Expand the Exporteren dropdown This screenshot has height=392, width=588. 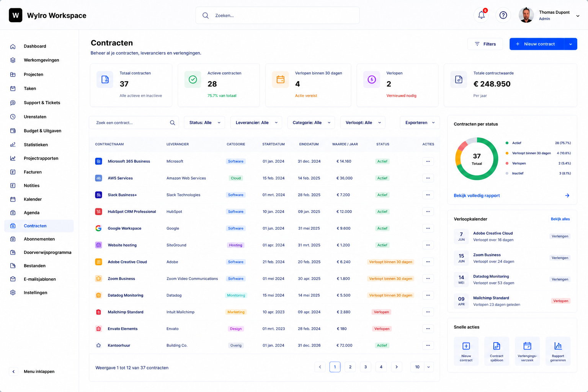420,123
